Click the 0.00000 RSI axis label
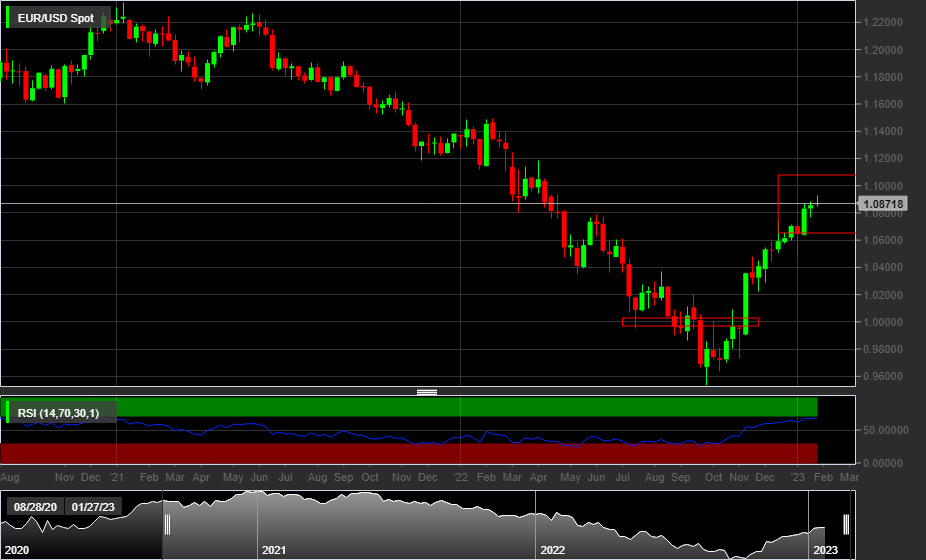The height and width of the screenshot is (560, 926). [x=882, y=463]
